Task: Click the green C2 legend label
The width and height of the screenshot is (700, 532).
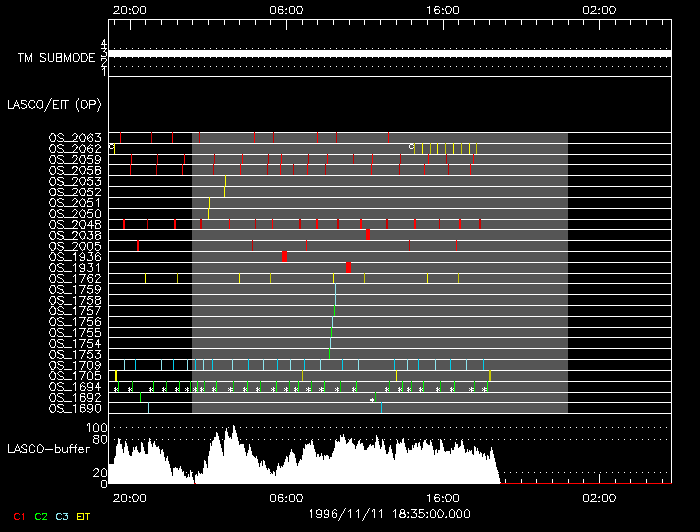Action: click(x=41, y=516)
